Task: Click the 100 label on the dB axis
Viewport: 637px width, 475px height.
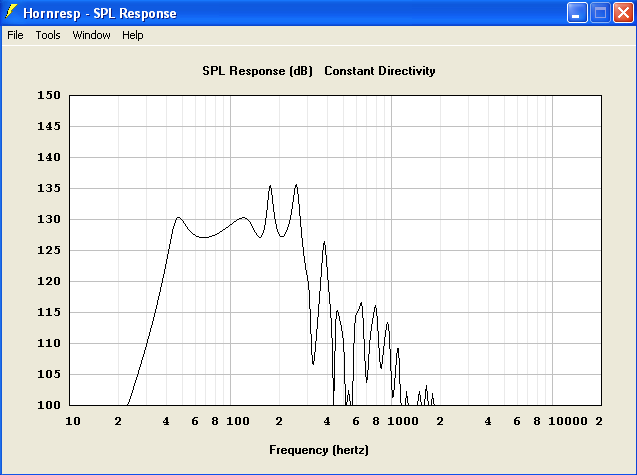Action: coord(49,405)
